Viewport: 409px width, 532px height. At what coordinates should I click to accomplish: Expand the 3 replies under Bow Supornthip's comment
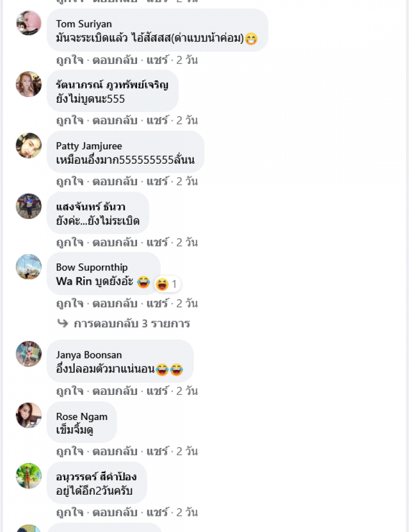point(131,323)
